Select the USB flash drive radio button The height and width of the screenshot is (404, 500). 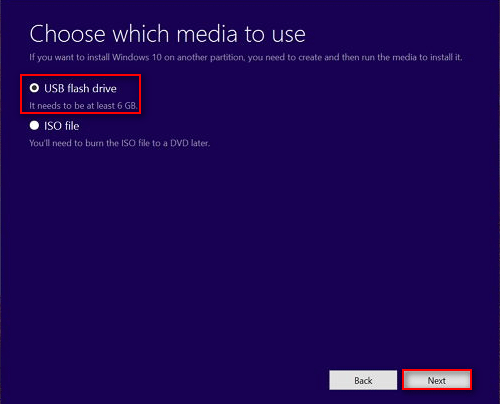34,88
